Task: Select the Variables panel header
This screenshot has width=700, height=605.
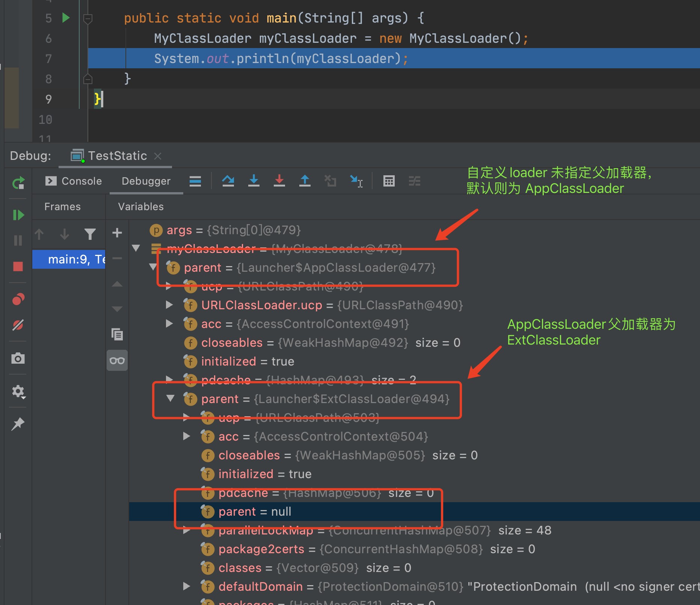Action: [x=141, y=207]
